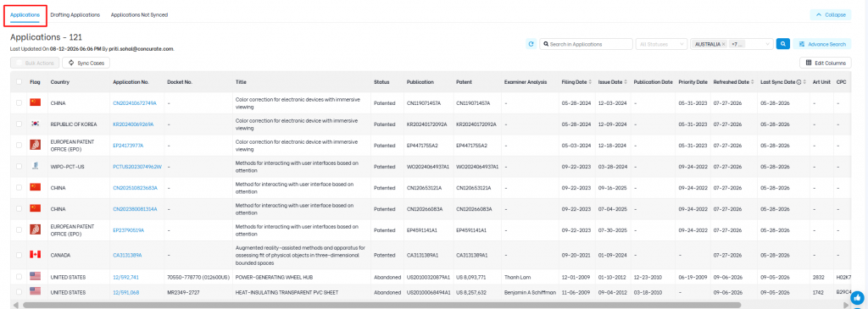Select the checkbox for EP24173977A row
This screenshot has height=309, width=868.
click(19, 145)
